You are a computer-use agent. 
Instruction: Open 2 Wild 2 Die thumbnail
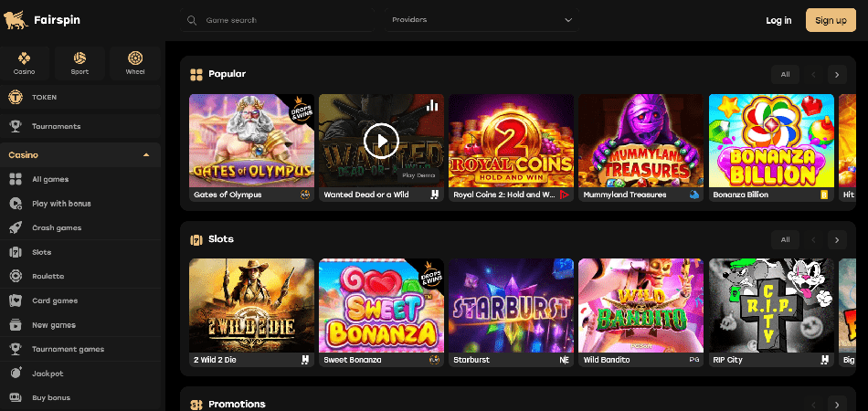(252, 306)
